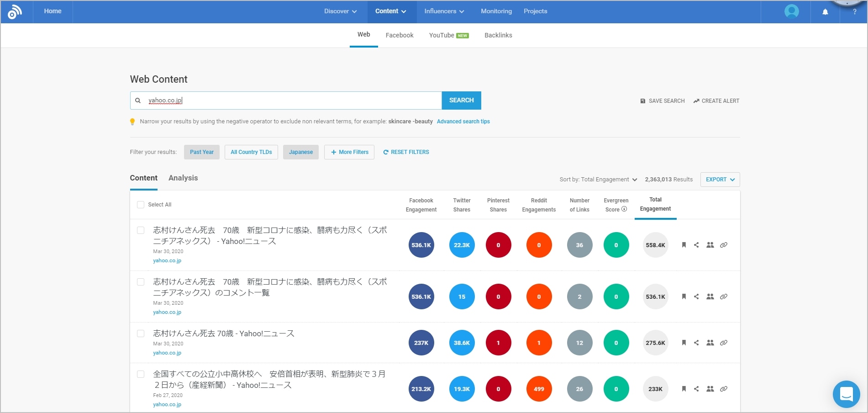The width and height of the screenshot is (868, 413).
Task: Open the Projects menu item
Action: pyautogui.click(x=535, y=11)
